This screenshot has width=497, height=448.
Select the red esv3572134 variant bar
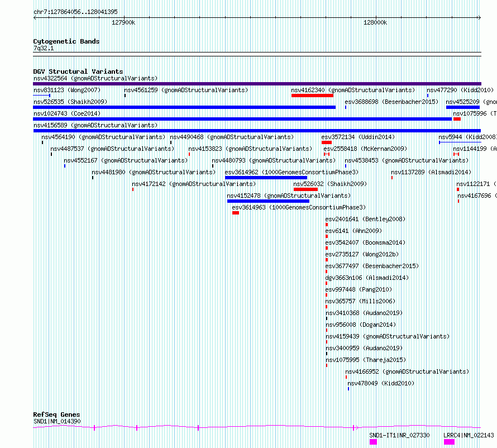pyautogui.click(x=327, y=142)
